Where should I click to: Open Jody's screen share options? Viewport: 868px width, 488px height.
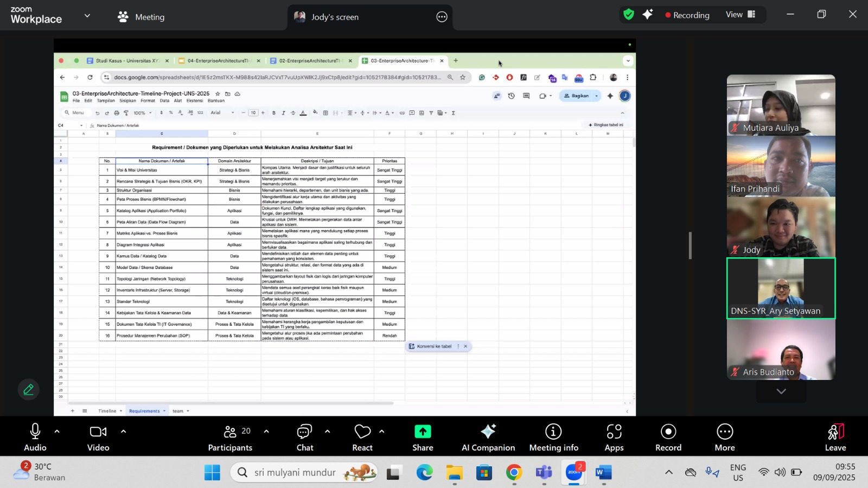[442, 17]
